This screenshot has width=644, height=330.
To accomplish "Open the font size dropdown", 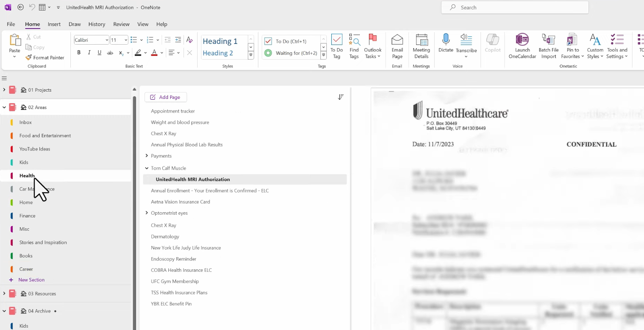I will (x=126, y=40).
